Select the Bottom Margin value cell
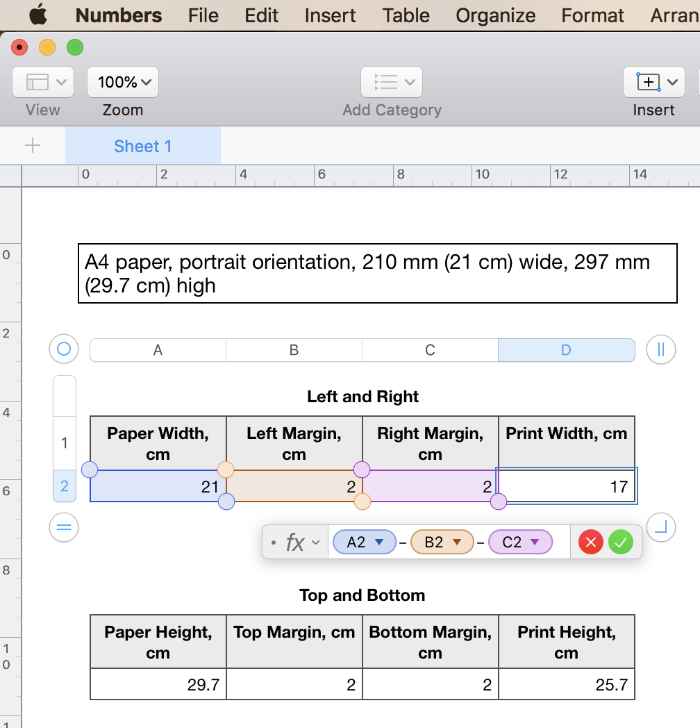Viewport: 700px width, 728px height. tap(431, 684)
